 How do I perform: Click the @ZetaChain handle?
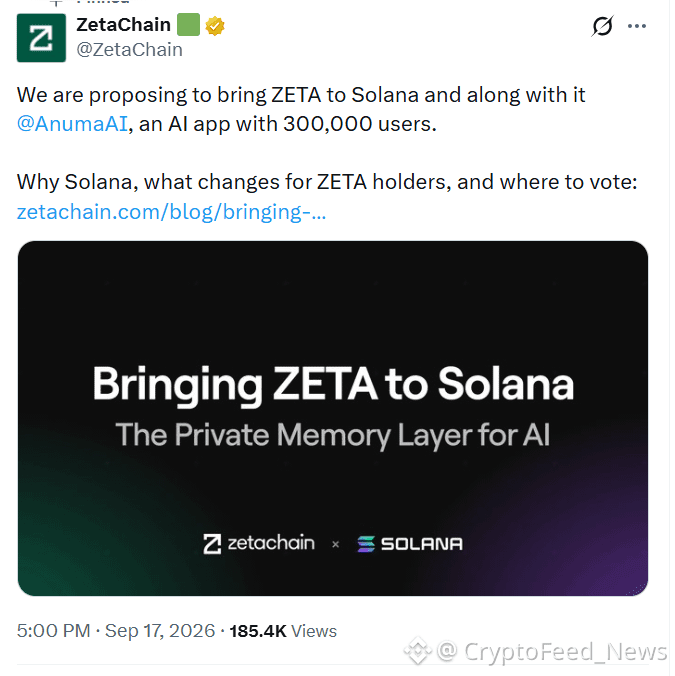pyautogui.click(x=129, y=50)
